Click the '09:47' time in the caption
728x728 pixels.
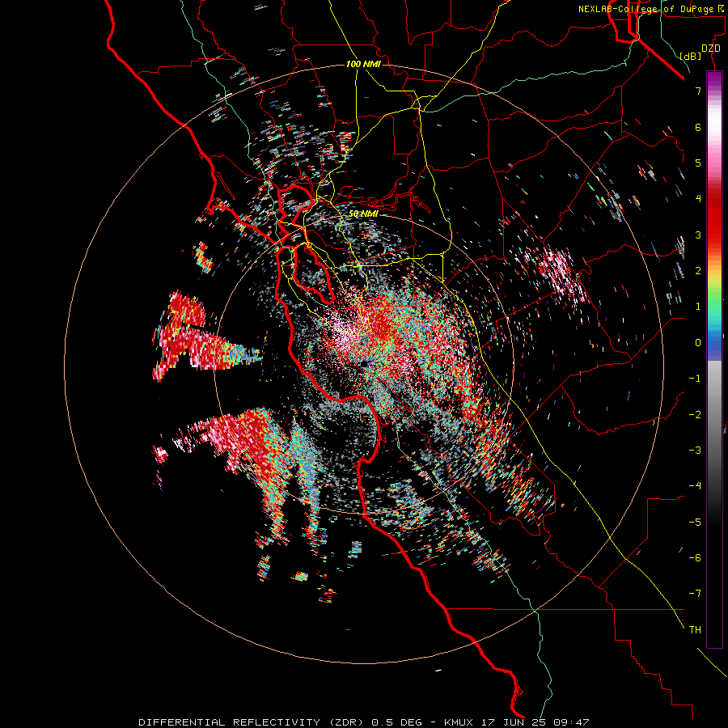[572, 722]
